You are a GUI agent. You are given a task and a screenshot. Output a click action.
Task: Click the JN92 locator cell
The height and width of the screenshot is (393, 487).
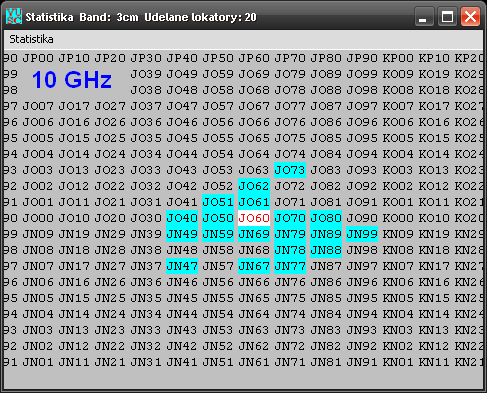362,346
